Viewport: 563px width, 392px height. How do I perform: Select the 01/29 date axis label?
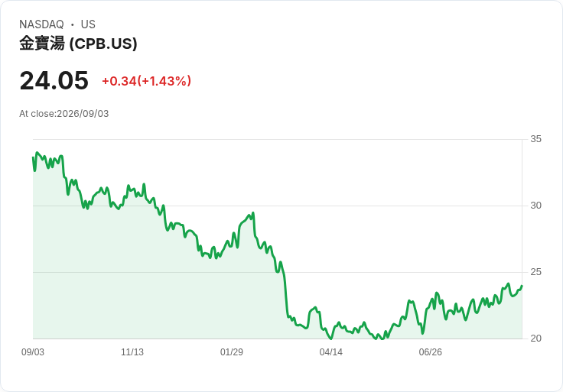232,352
